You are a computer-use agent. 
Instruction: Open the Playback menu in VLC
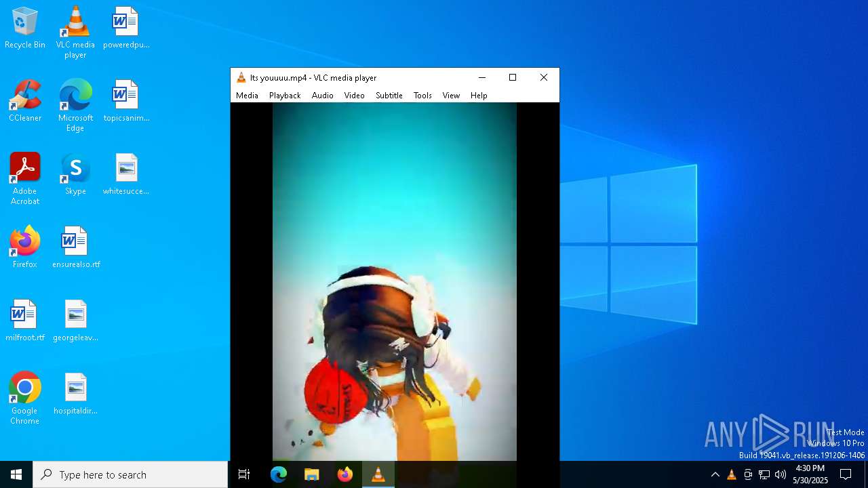285,96
